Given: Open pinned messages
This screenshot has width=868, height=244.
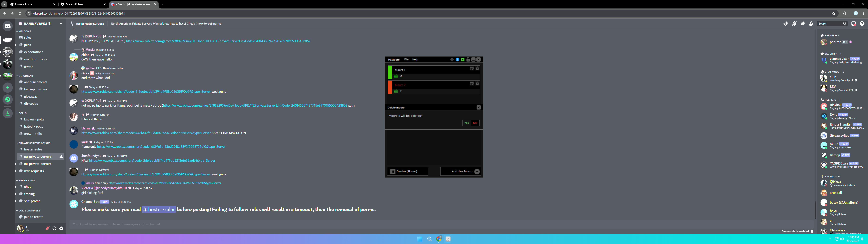Looking at the screenshot, I should 803,24.
